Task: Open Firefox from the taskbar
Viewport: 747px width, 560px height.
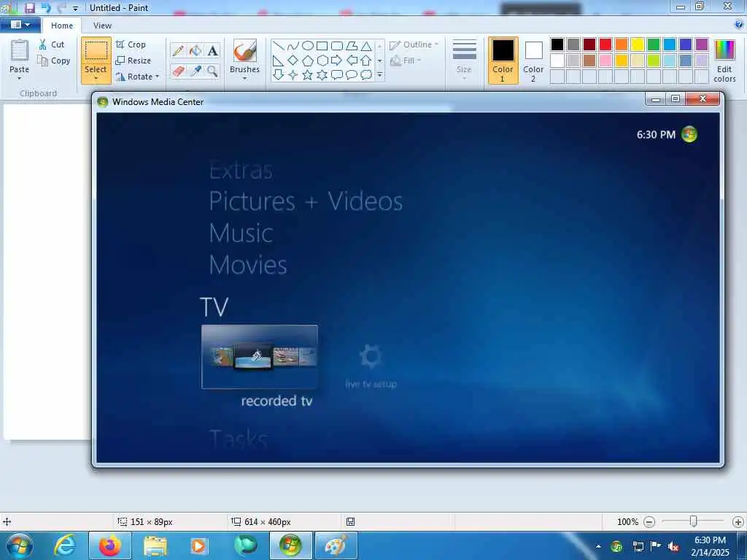Action: coord(110,545)
